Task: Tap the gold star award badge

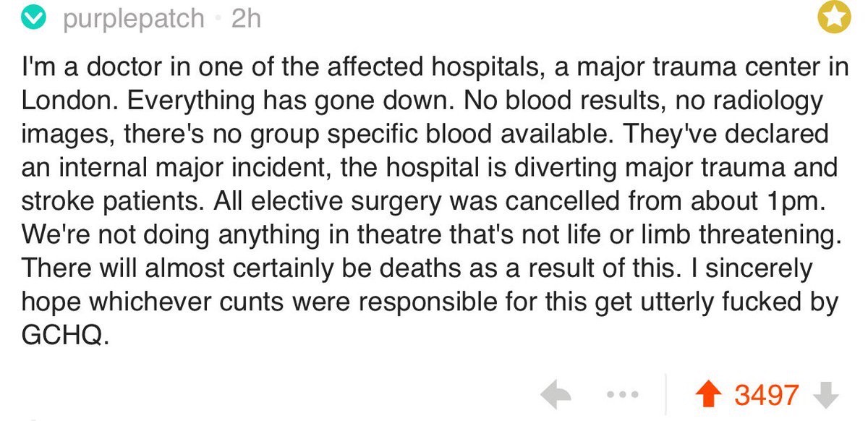Action: tap(834, 19)
